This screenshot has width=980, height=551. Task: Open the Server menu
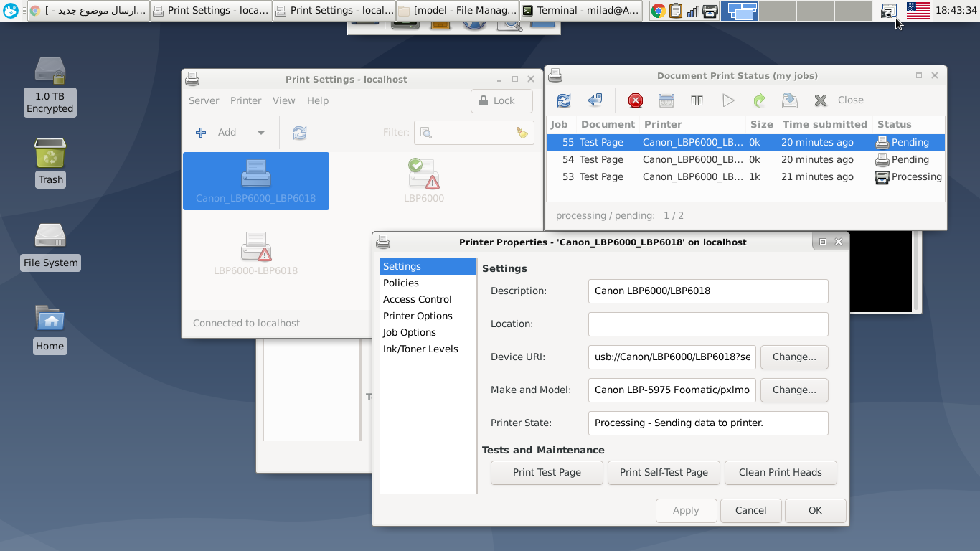204,101
